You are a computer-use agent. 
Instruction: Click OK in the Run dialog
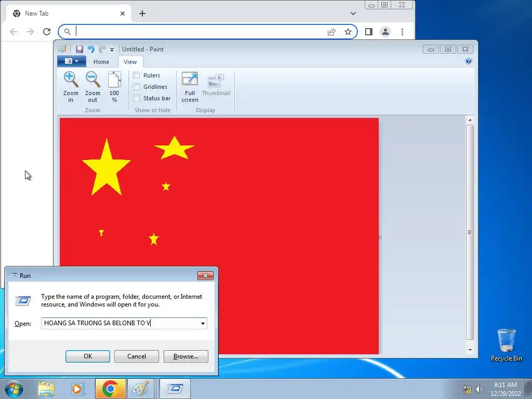point(87,356)
